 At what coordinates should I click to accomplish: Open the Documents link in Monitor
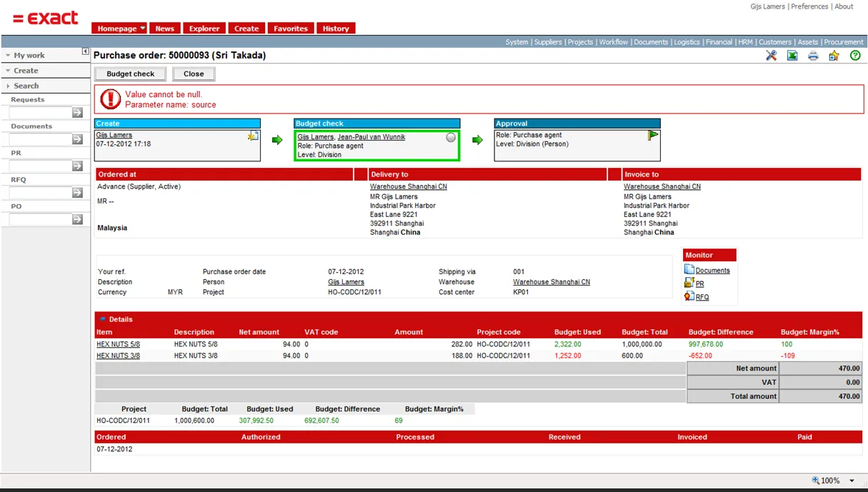click(712, 271)
